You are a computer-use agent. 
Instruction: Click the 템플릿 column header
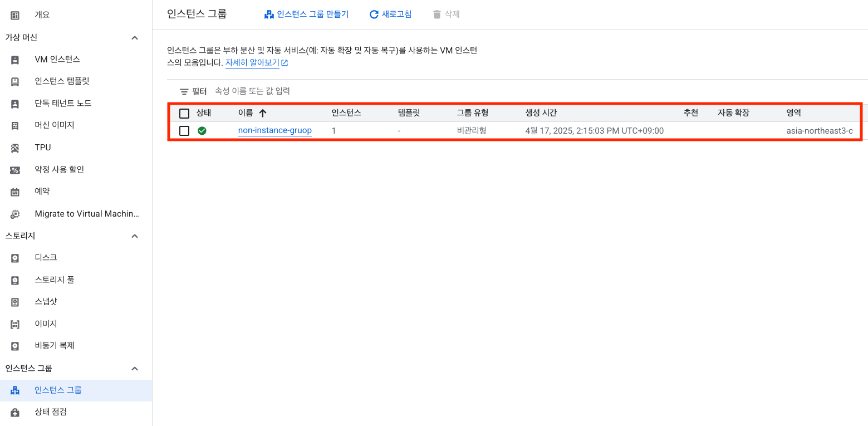(x=409, y=112)
